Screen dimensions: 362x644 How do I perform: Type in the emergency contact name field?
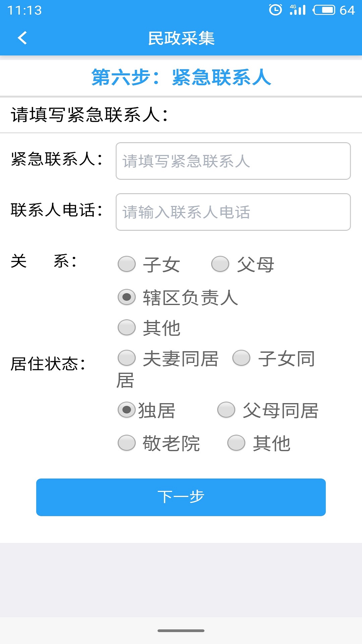click(x=233, y=161)
